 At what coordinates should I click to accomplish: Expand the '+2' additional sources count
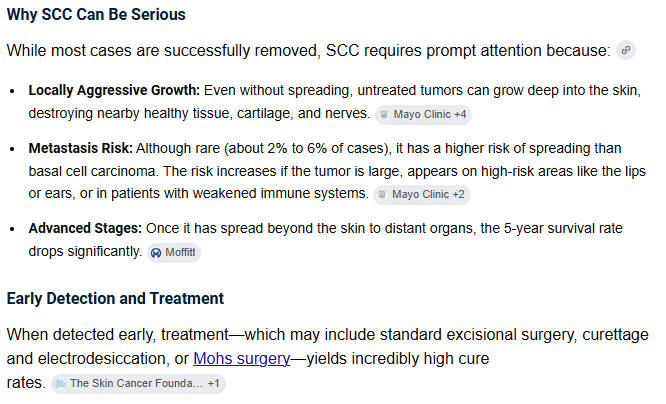pos(458,194)
